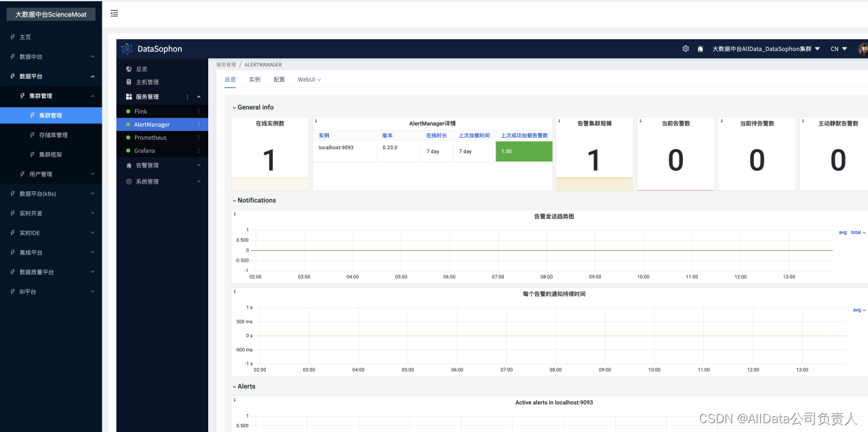Expand 告警管理 in DataSophon sidebar
The image size is (868, 432).
pos(199,165)
